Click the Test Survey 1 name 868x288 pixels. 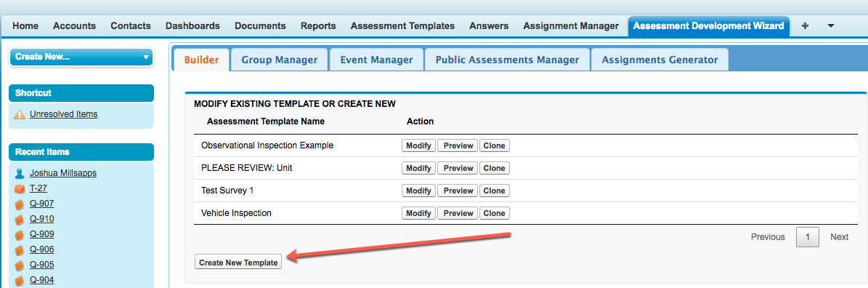click(227, 191)
